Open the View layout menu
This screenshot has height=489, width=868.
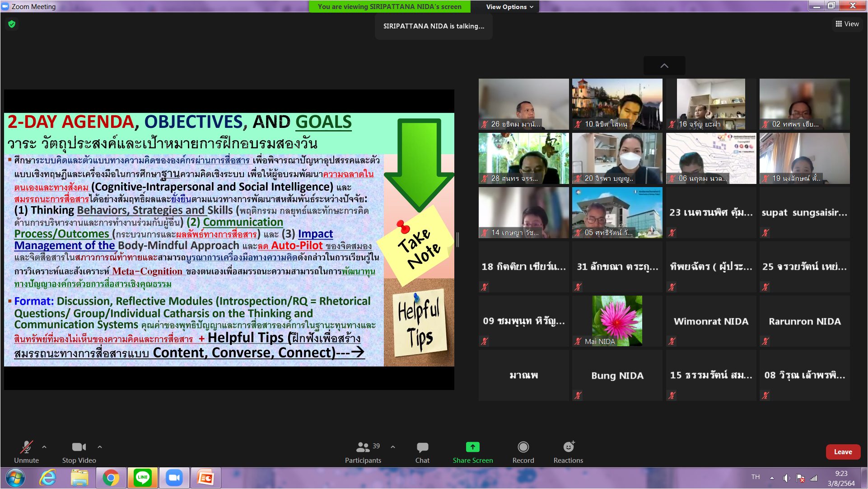847,24
